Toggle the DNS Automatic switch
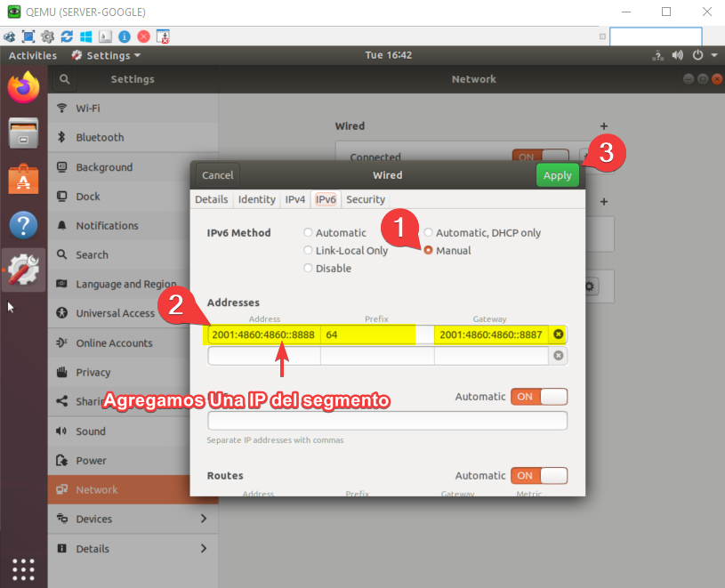This screenshot has width=725, height=588. pos(539,397)
